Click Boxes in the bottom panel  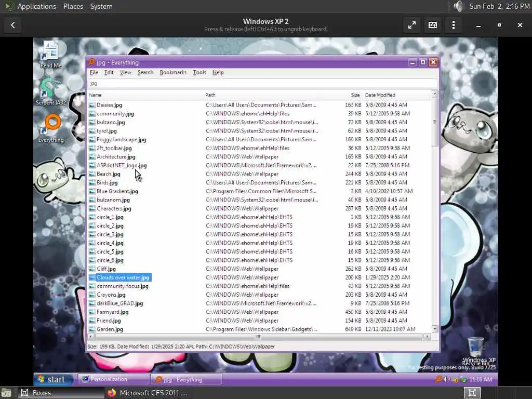(61, 393)
